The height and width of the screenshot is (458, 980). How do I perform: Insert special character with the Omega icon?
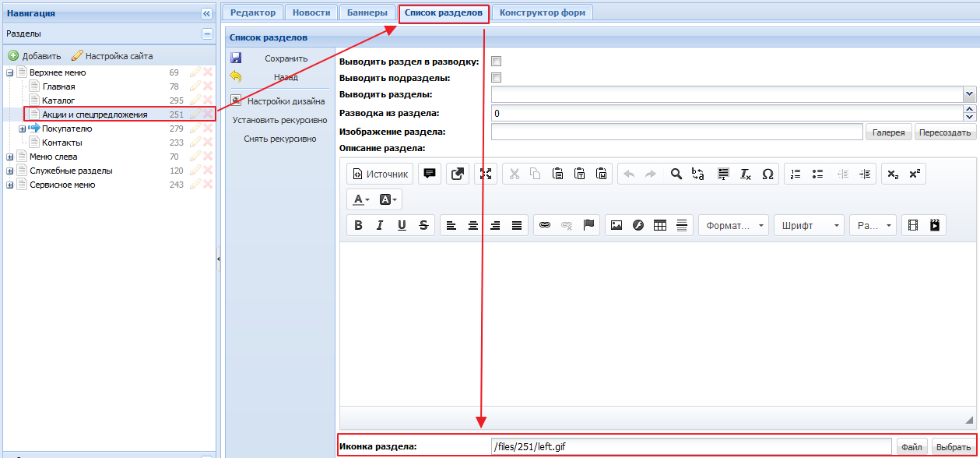(767, 174)
